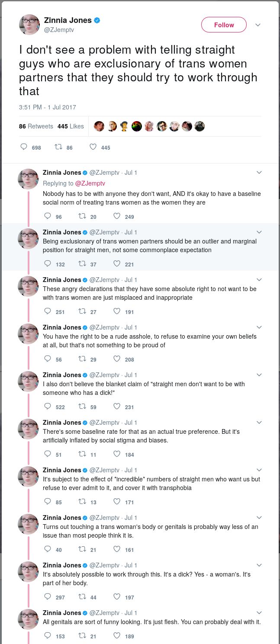Expand the options chevron on the 'Nobody has to be' reply
Viewport: 280px width, 644px height.
259,173
